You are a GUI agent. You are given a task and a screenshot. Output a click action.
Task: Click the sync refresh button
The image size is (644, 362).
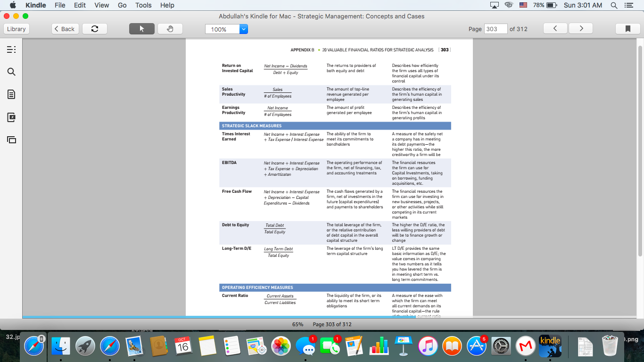click(95, 29)
